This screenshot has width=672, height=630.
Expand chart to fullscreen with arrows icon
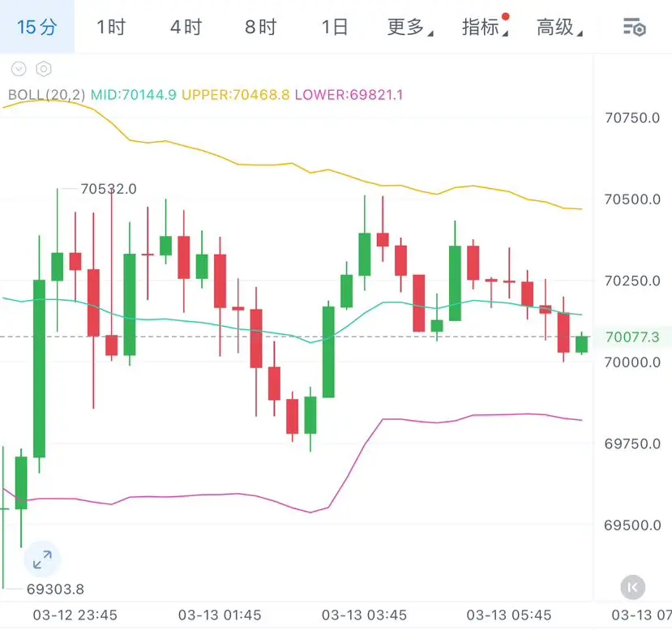point(42,559)
